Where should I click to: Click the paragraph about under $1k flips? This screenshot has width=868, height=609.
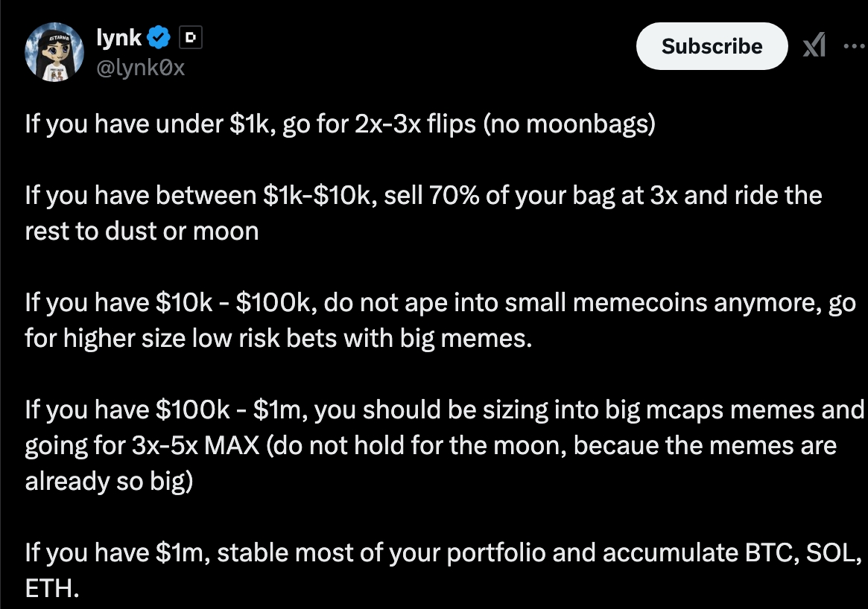pos(340,123)
